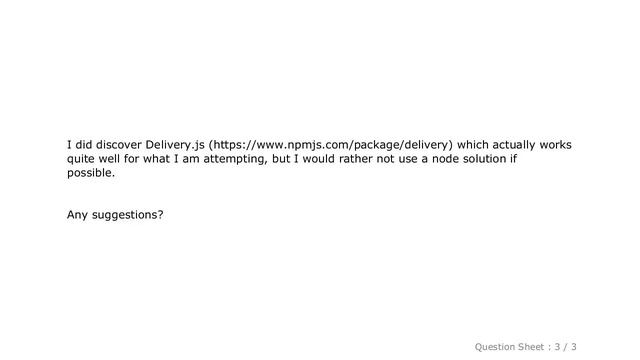Image resolution: width=640 pixels, height=360 pixels.
Task: Click the word 'possible.' ending the paragraph
Action: (x=91, y=173)
